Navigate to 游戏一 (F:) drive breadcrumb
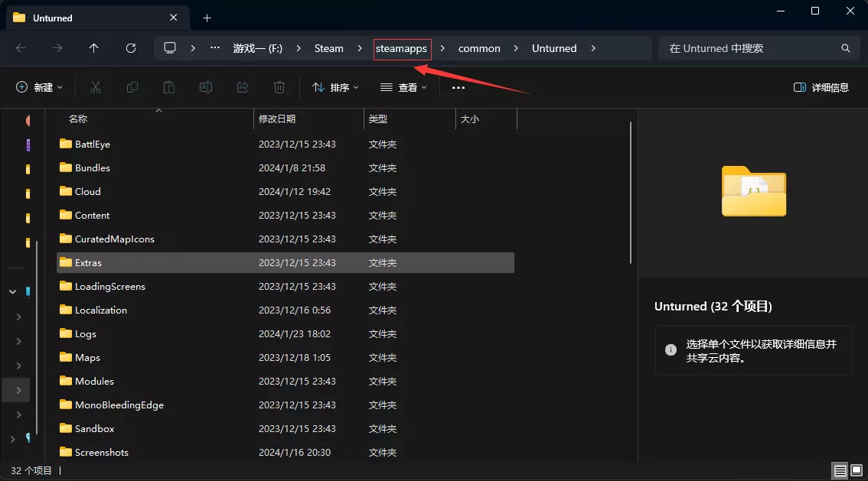The height and width of the screenshot is (481, 868). point(257,48)
